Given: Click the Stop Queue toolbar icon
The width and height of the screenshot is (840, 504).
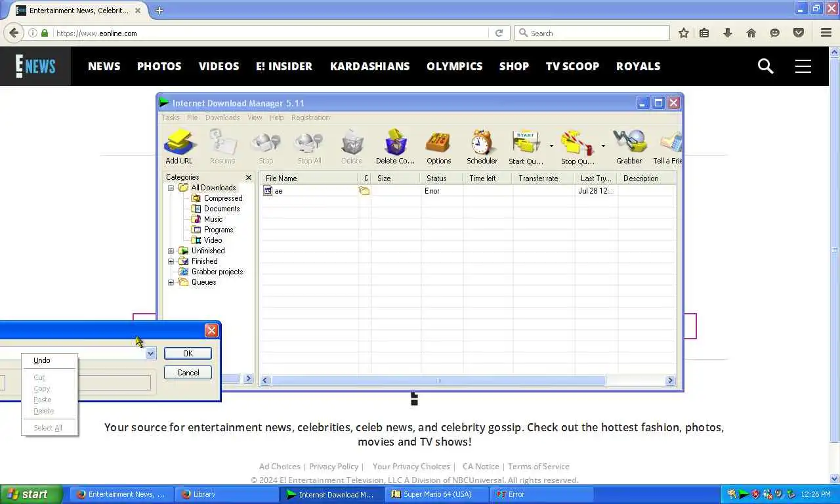Looking at the screenshot, I should coord(577,146).
